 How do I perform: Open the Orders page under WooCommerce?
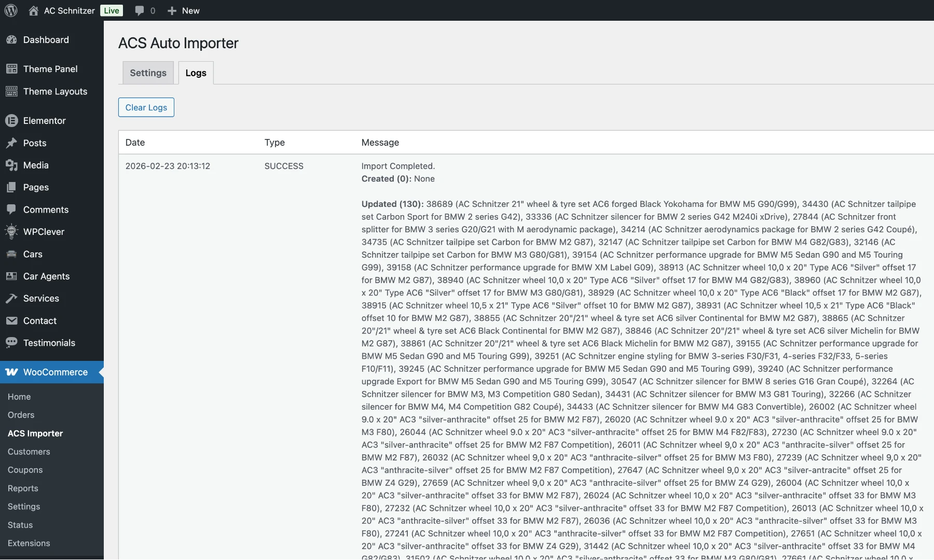(x=21, y=415)
